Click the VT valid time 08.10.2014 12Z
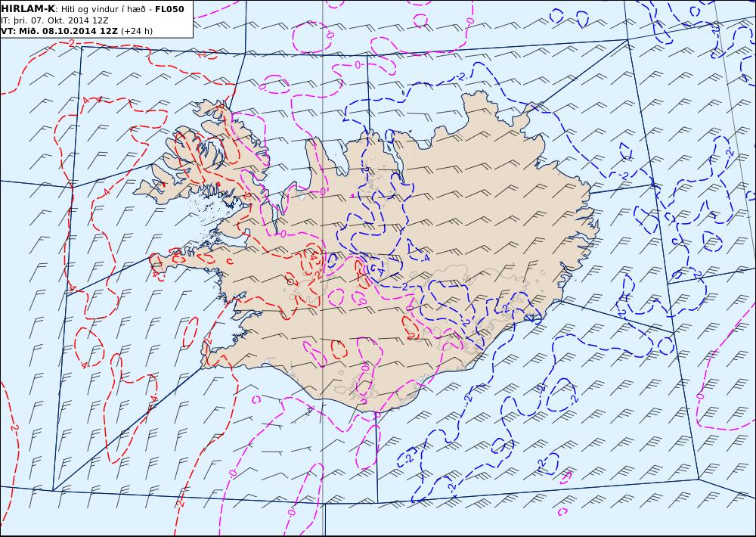The width and height of the screenshot is (756, 537). tap(59, 31)
